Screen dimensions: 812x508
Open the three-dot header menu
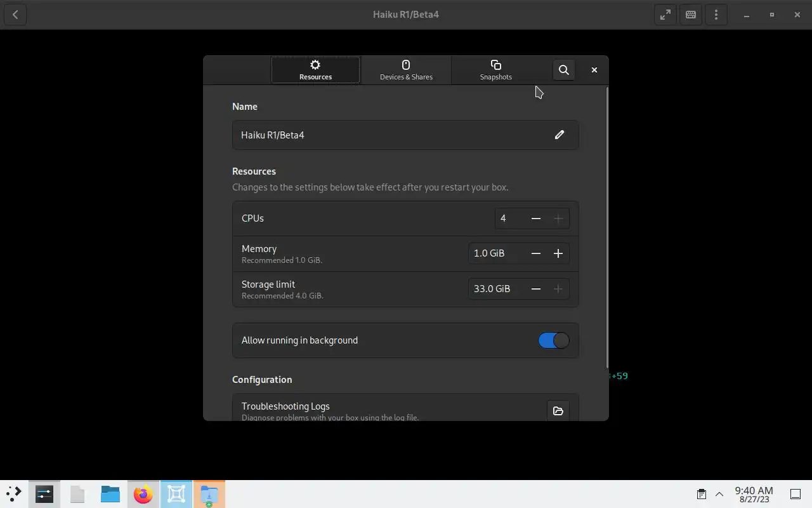(716, 15)
